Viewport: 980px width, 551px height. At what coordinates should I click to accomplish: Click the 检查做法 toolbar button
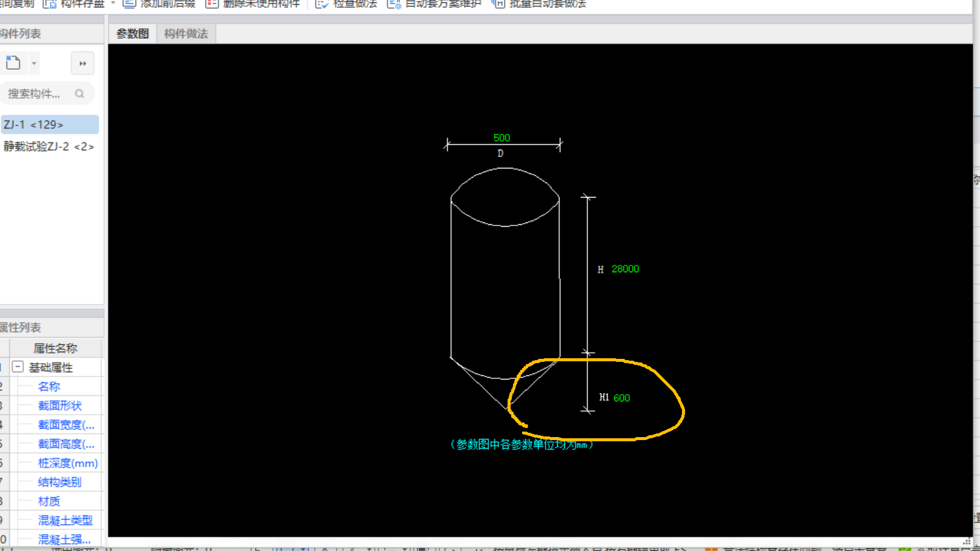pos(346,4)
